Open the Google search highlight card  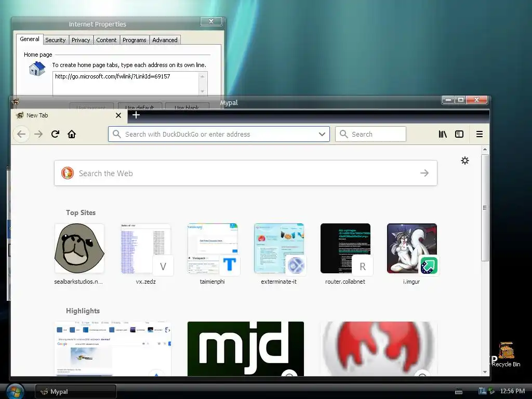(113, 349)
